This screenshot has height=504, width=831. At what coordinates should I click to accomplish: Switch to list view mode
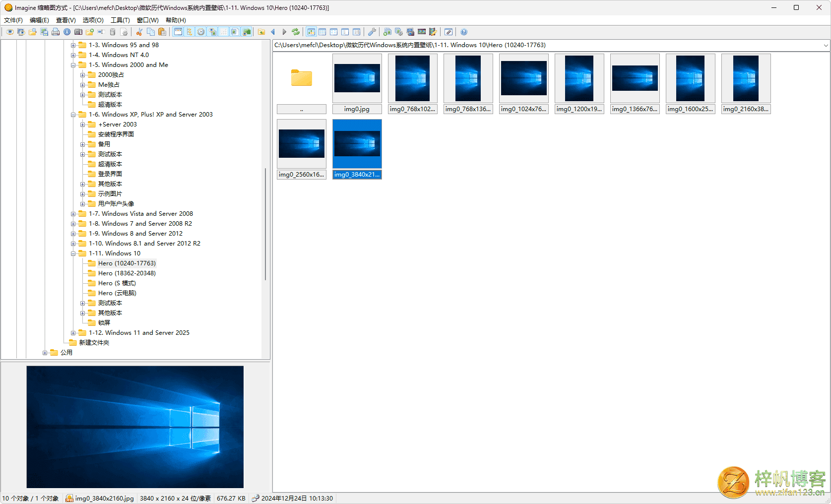click(345, 32)
